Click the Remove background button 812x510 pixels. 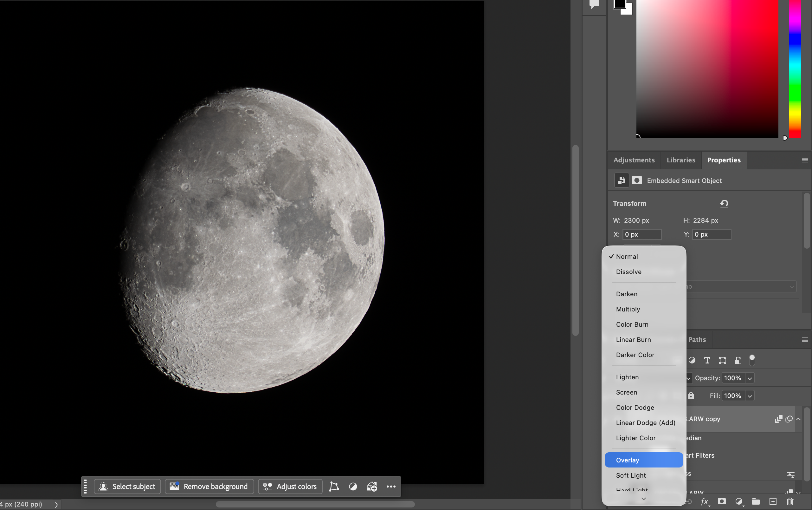click(x=209, y=487)
